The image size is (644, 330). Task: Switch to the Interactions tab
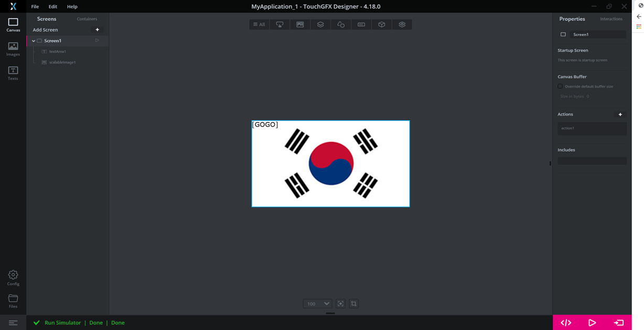tap(611, 19)
